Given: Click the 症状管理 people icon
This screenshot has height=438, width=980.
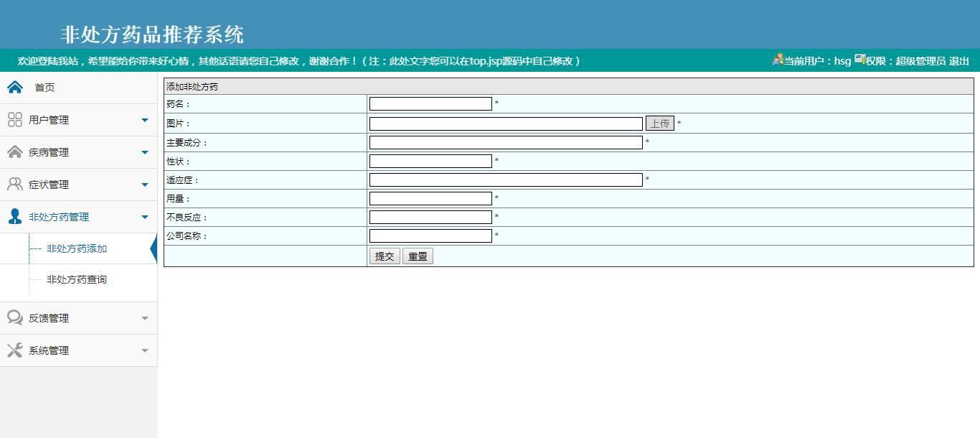Looking at the screenshot, I should tap(15, 185).
